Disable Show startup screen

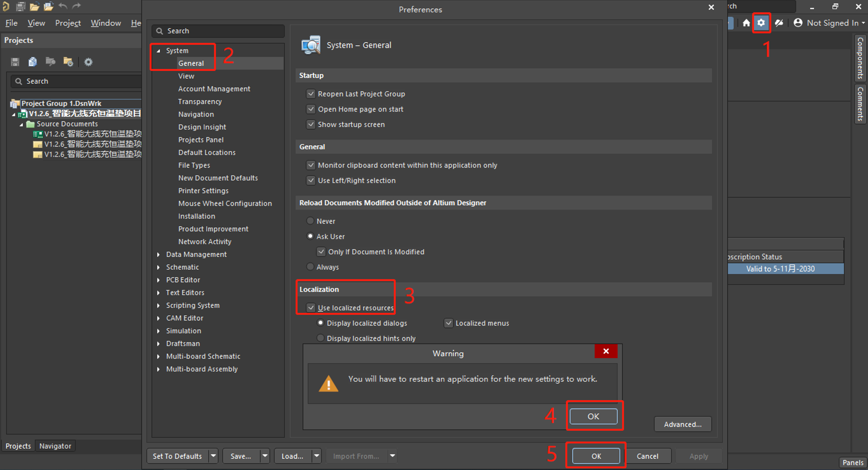click(311, 124)
